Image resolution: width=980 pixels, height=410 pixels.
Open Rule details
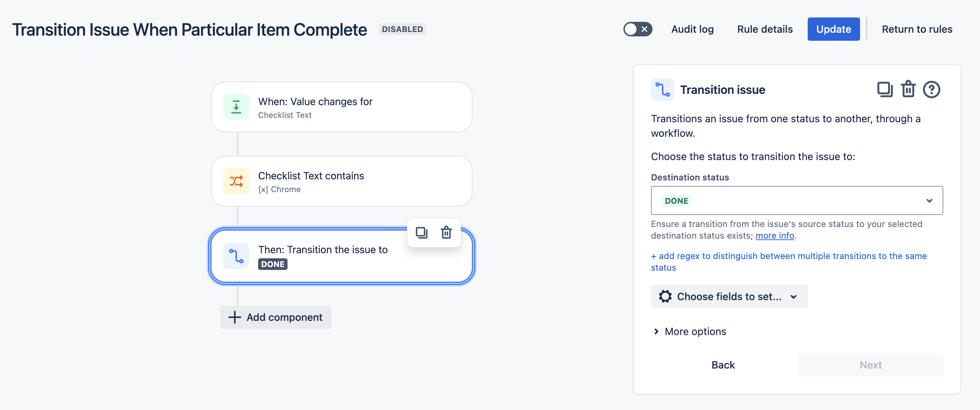tap(764, 29)
